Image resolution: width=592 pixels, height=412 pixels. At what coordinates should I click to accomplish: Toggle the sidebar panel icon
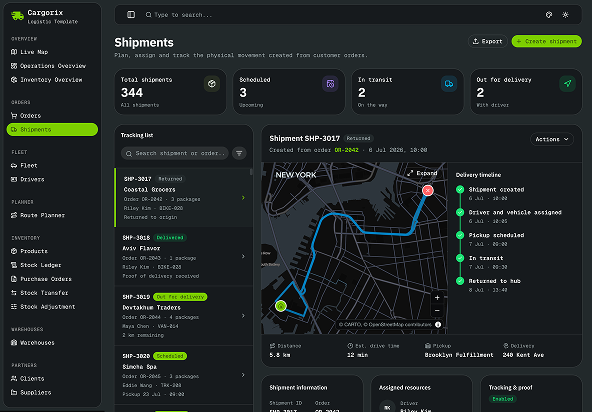[131, 15]
